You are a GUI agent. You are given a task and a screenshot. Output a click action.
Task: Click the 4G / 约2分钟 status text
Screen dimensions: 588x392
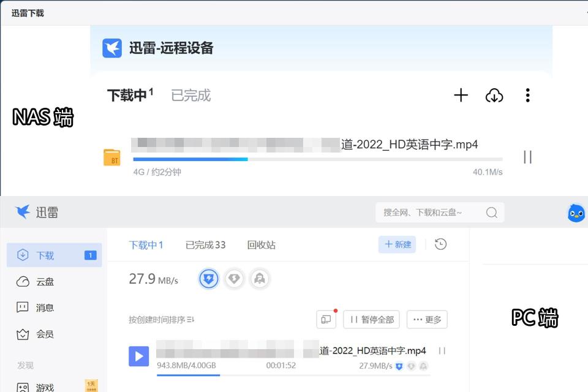[x=157, y=172]
